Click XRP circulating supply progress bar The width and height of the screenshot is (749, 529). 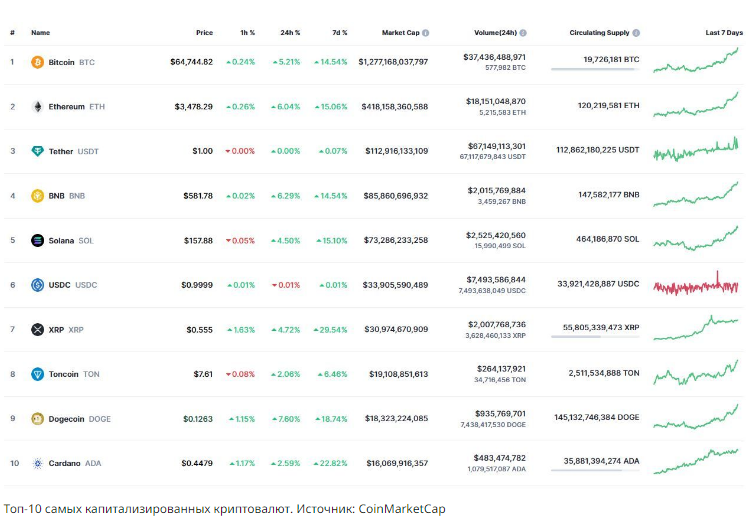pyautogui.click(x=595, y=337)
